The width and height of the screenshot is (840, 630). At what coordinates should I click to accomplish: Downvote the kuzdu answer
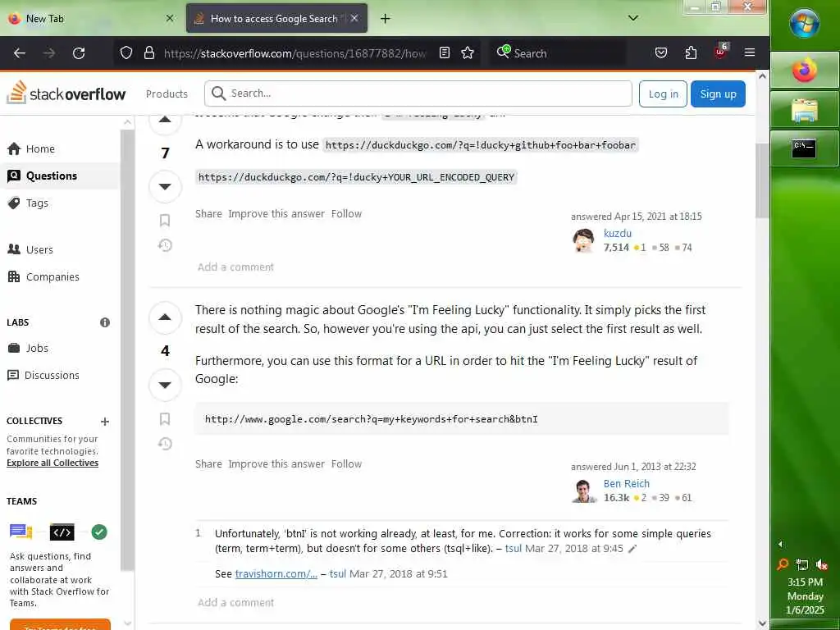click(165, 186)
